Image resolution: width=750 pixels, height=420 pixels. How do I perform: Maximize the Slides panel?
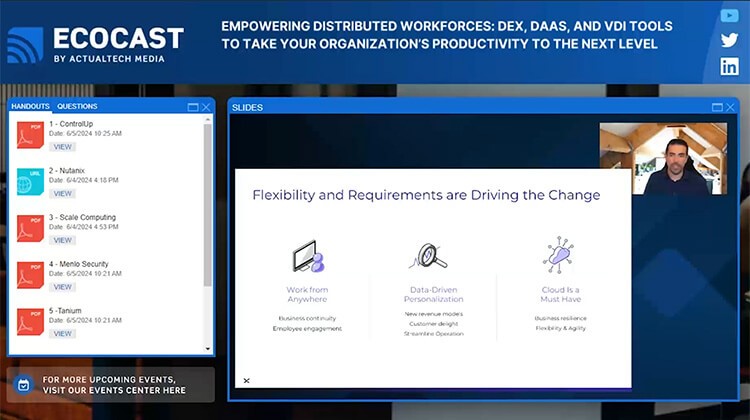[716, 107]
